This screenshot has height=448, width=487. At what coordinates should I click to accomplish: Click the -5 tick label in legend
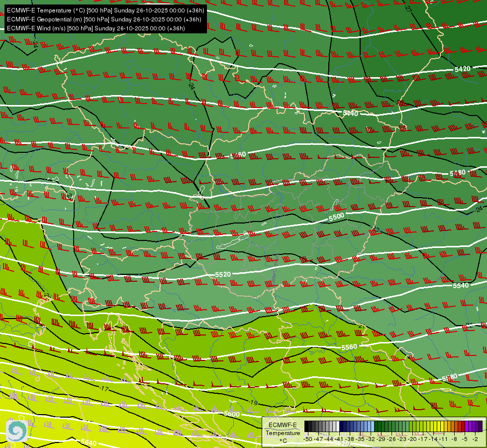(x=464, y=439)
